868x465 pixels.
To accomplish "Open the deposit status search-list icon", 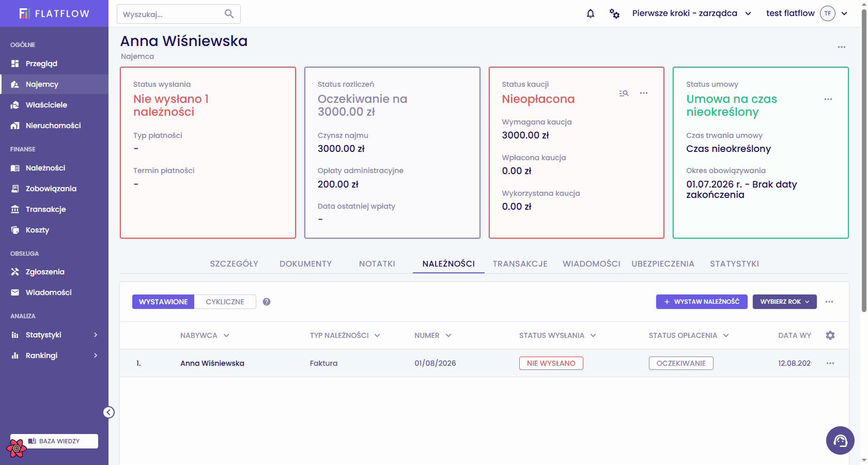I will [x=624, y=93].
